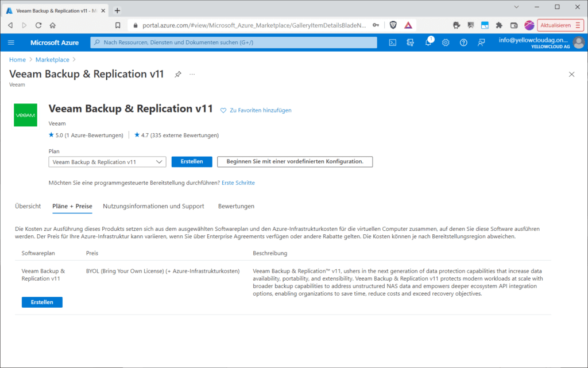
Task: Open the feedback icon in Azure header
Action: point(481,42)
